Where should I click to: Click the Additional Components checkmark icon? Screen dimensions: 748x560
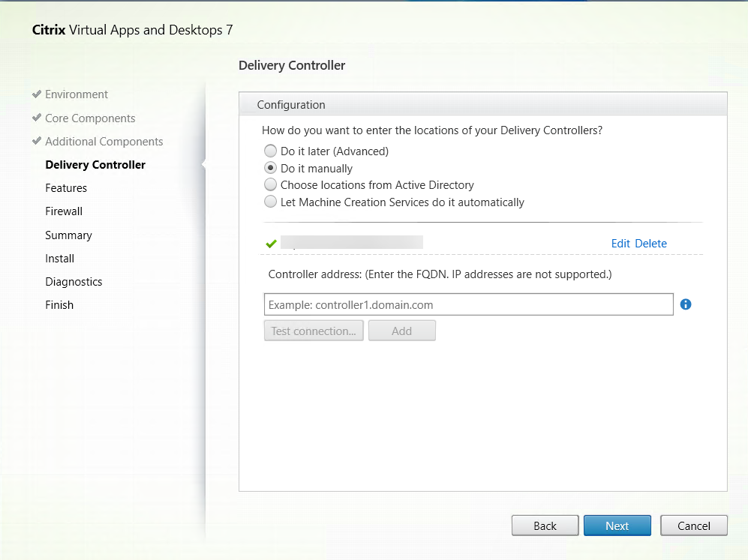tap(37, 141)
